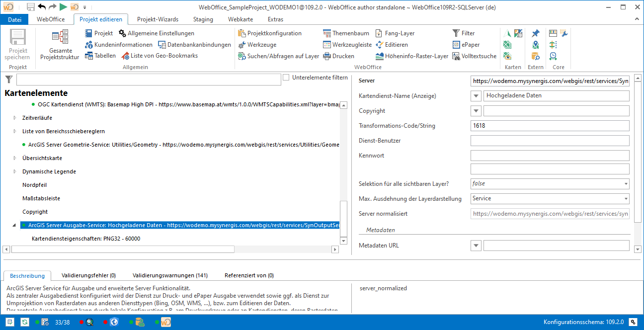Select the ePaper icon

click(x=455, y=44)
